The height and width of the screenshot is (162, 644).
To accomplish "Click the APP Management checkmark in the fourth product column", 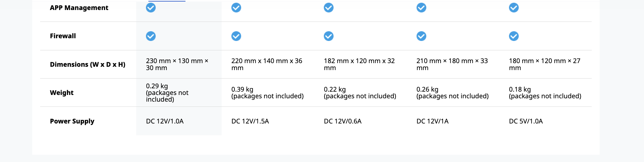I will tap(421, 8).
